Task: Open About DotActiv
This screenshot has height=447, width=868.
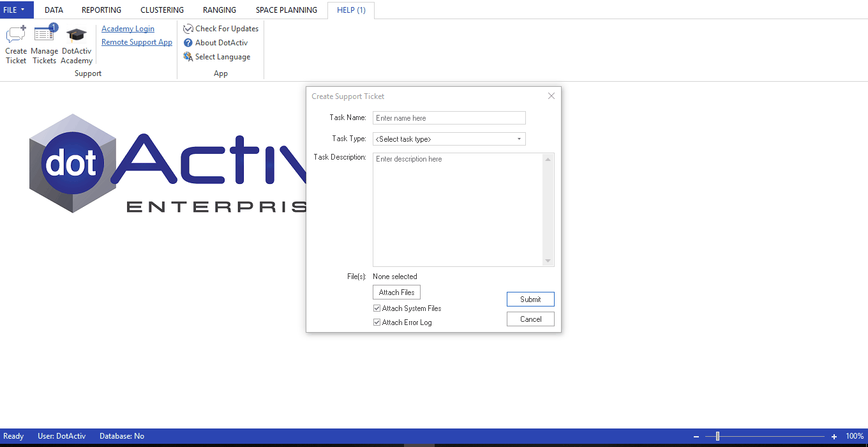Action: coord(216,43)
